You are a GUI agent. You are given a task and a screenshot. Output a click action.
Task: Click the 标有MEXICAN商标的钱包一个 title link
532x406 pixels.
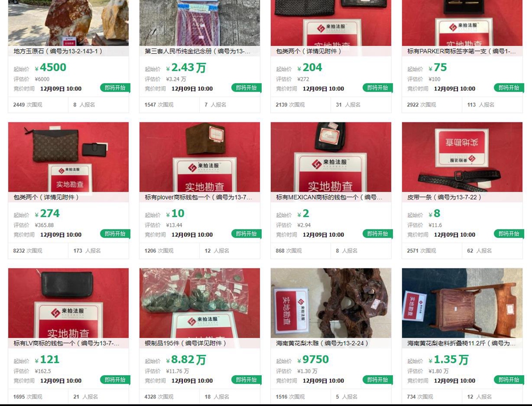click(329, 197)
